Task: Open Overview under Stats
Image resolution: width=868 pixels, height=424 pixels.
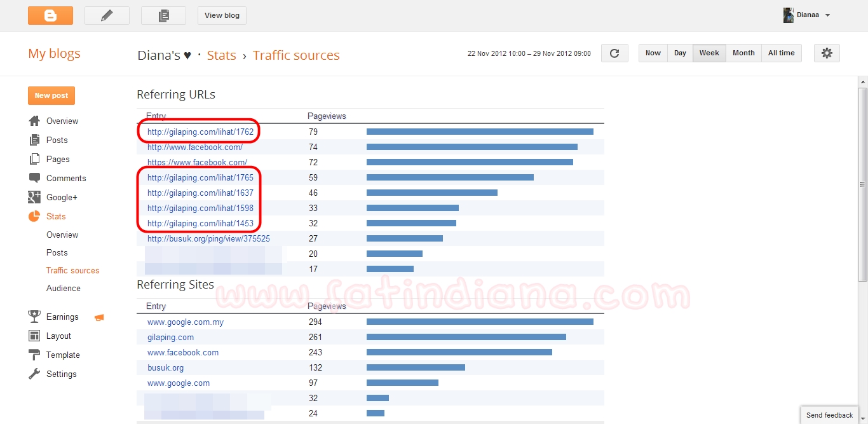Action: point(62,235)
